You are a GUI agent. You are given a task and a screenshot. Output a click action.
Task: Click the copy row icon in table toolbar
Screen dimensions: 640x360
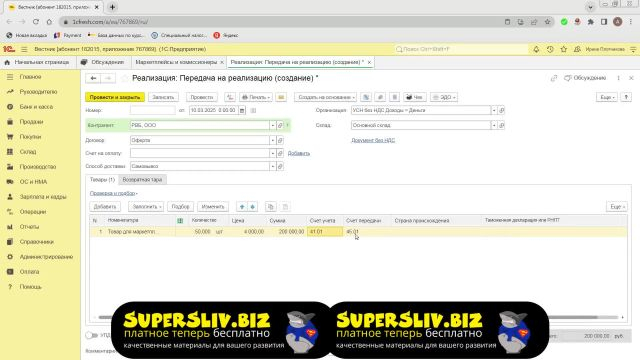click(271, 207)
